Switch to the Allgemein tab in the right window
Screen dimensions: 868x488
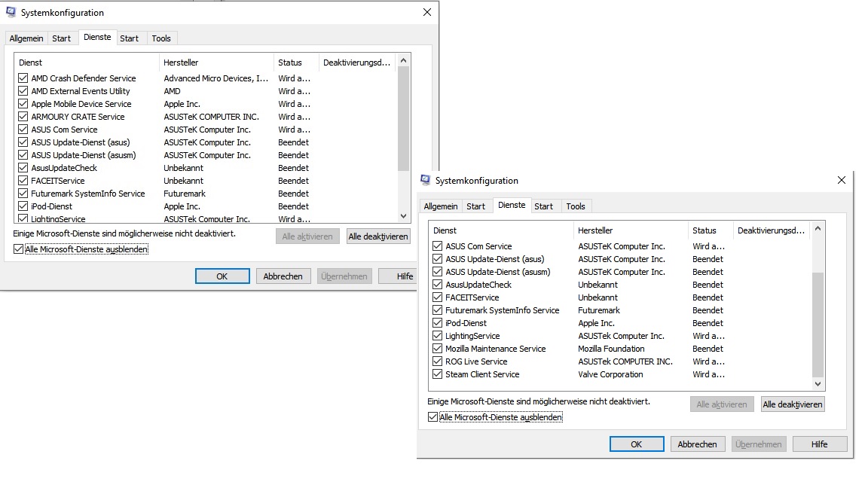[x=441, y=206]
